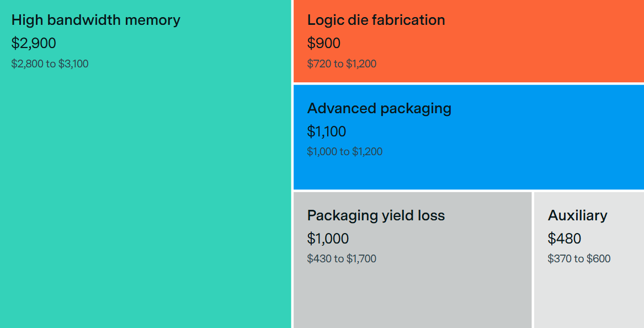This screenshot has width=644, height=328.
Task: Click the $720 to $1,200 range text
Action: coord(342,64)
